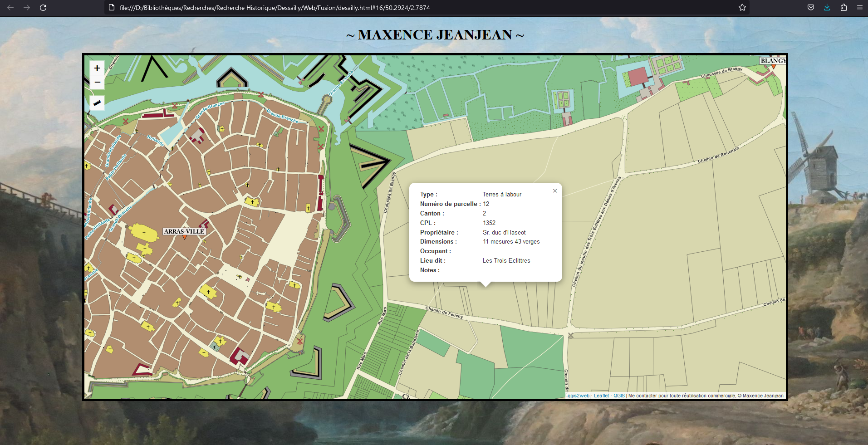
Task: Click the grey cross marker on Chemin de Feuchy
Action: (x=571, y=335)
